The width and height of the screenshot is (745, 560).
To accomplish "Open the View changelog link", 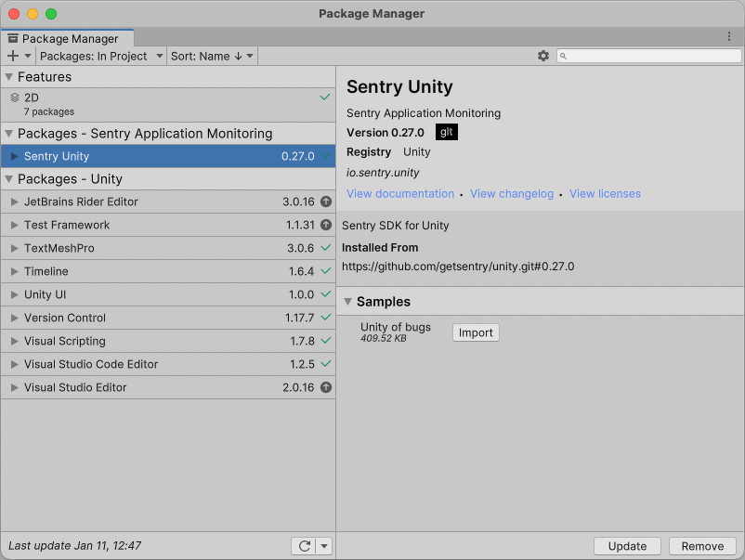I will click(512, 194).
